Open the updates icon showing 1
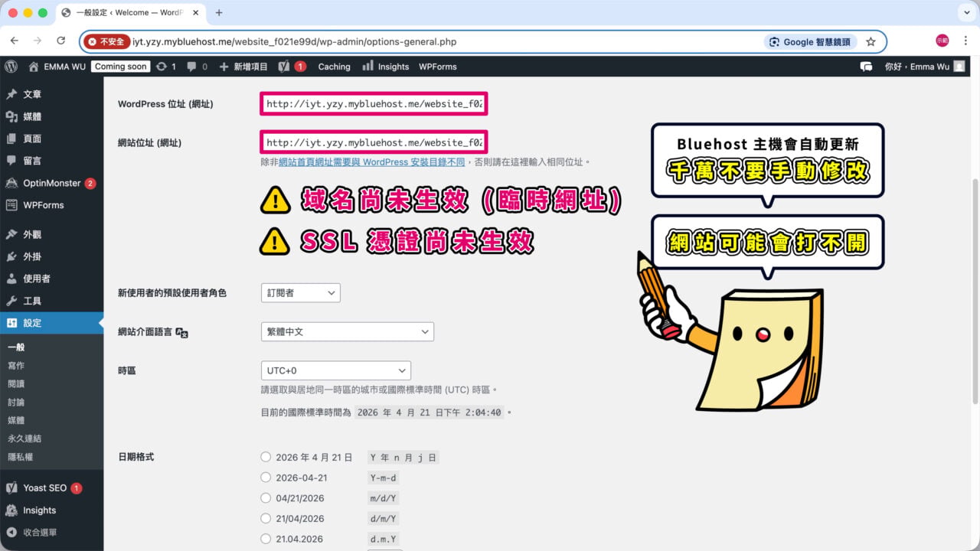The image size is (980, 551). (x=162, y=67)
